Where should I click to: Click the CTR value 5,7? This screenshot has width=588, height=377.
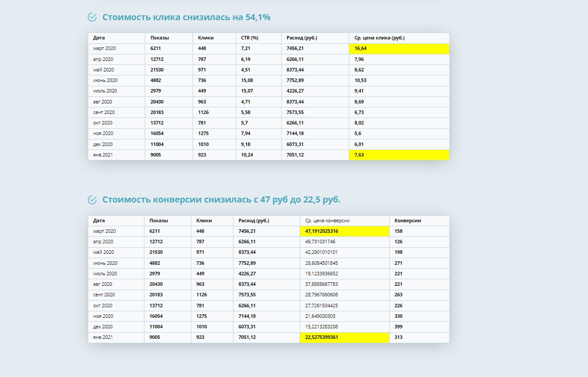244,123
